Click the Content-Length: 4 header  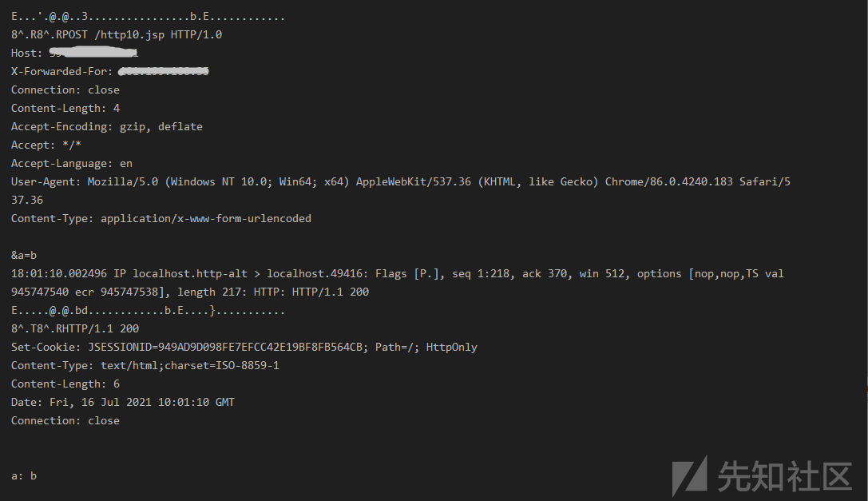pos(65,108)
